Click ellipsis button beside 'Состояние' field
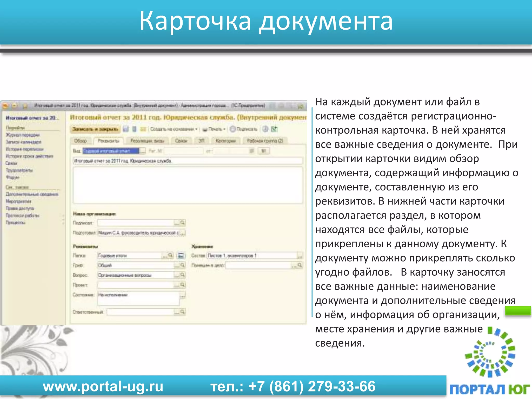The height and width of the screenshot is (399, 532). pyautogui.click(x=183, y=295)
